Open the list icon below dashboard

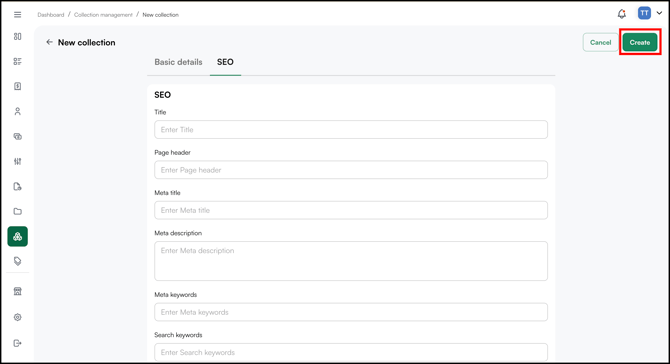(x=18, y=62)
